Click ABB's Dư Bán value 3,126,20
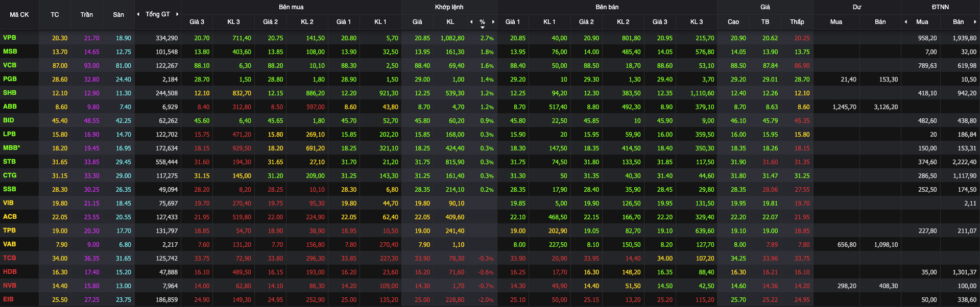Image resolution: width=980 pixels, height=307 pixels. pos(886,107)
